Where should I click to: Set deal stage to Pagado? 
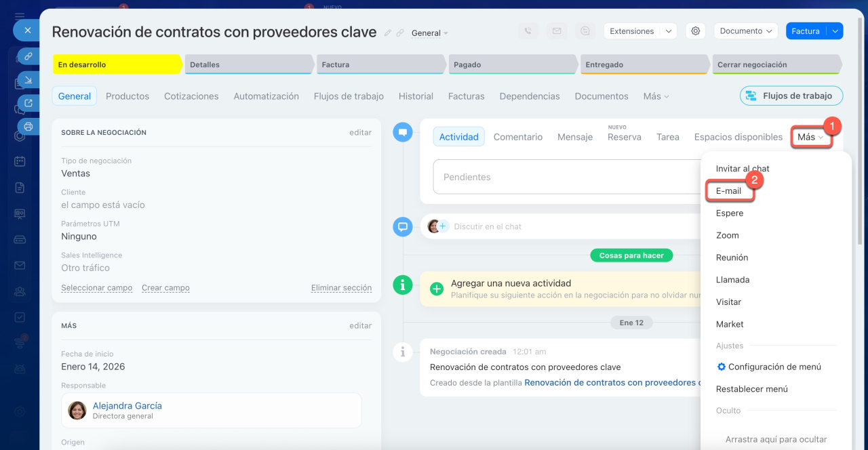[x=511, y=65]
